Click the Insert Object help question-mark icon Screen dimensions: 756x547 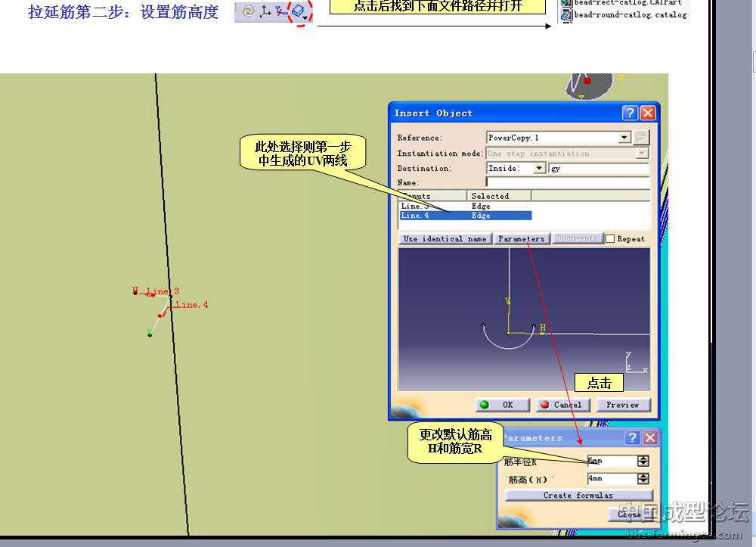coord(631,113)
